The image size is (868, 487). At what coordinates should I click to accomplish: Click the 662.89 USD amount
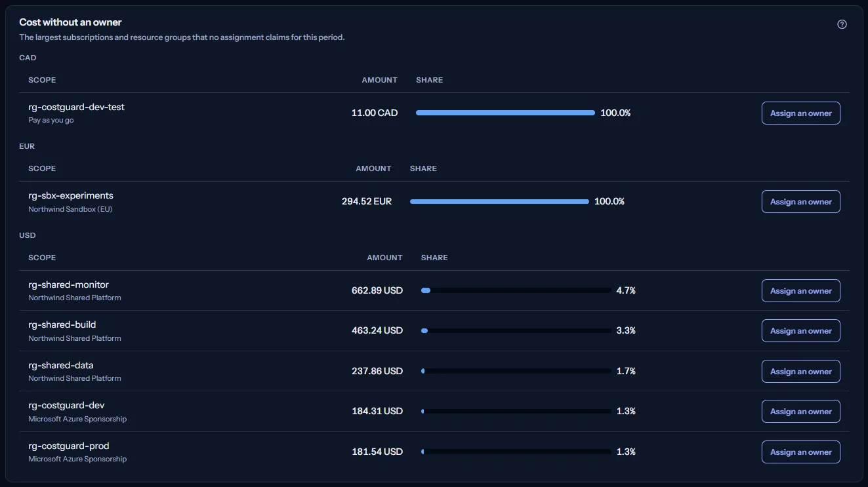377,290
